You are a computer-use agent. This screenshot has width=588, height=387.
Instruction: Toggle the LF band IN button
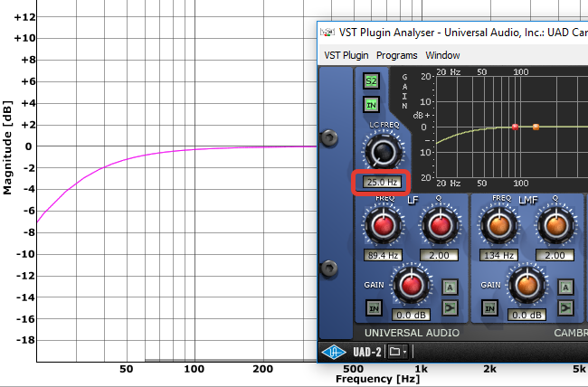coord(374,308)
